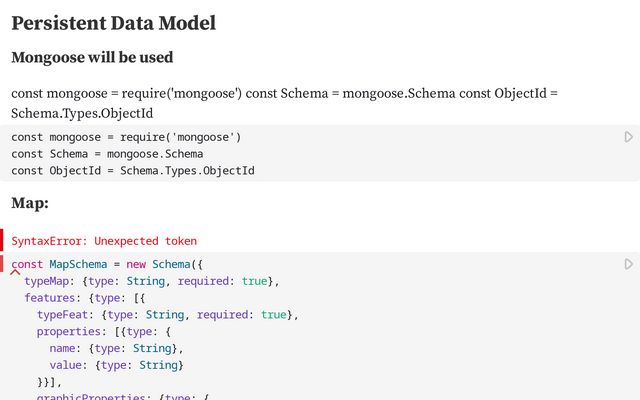Click the 'new' keyword in MapSchema line
Screen dimensions: 640x400
click(x=136, y=265)
